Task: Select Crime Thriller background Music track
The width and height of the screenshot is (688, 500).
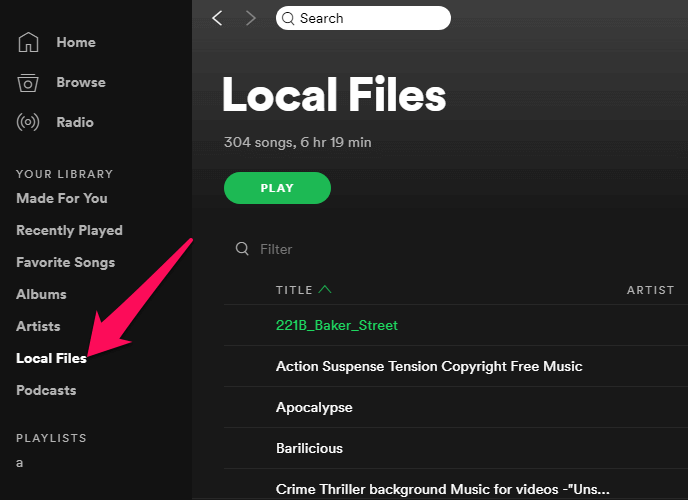Action: click(x=443, y=489)
